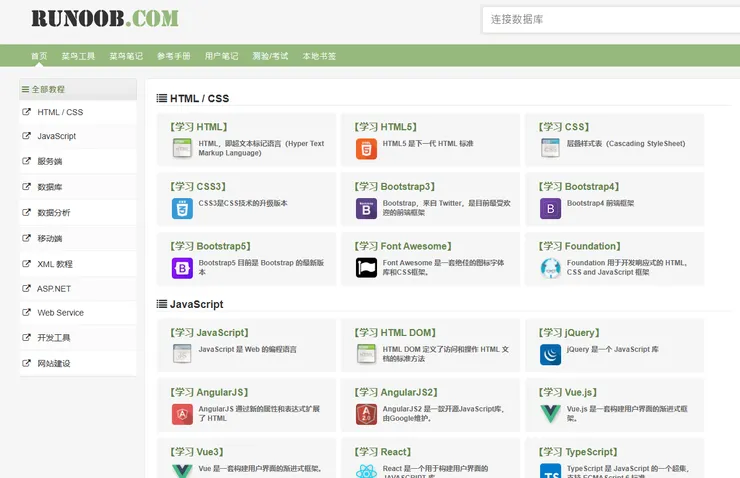Open the 【学习 Vue.js】 tutorial title
Screen dimensions: 740x478
(568, 393)
